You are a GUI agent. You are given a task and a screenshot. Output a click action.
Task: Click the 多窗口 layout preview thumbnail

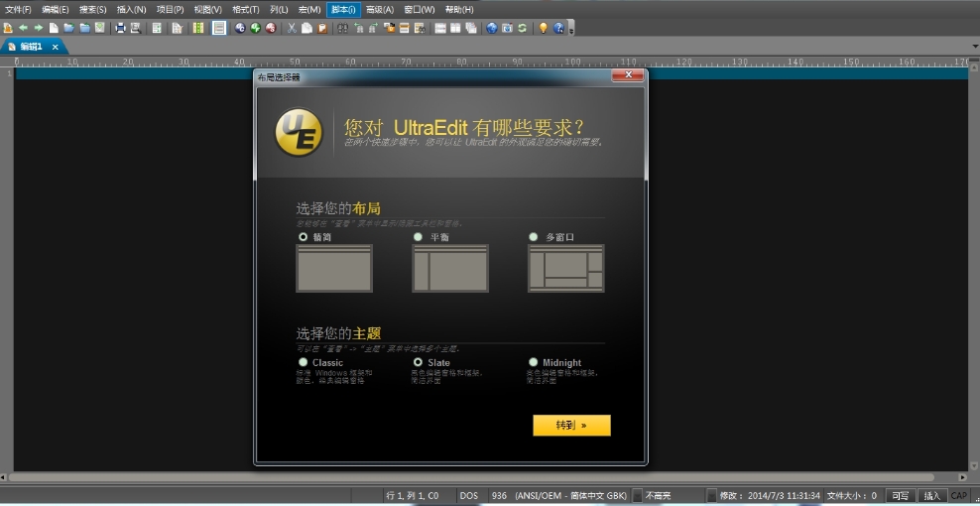(x=566, y=268)
